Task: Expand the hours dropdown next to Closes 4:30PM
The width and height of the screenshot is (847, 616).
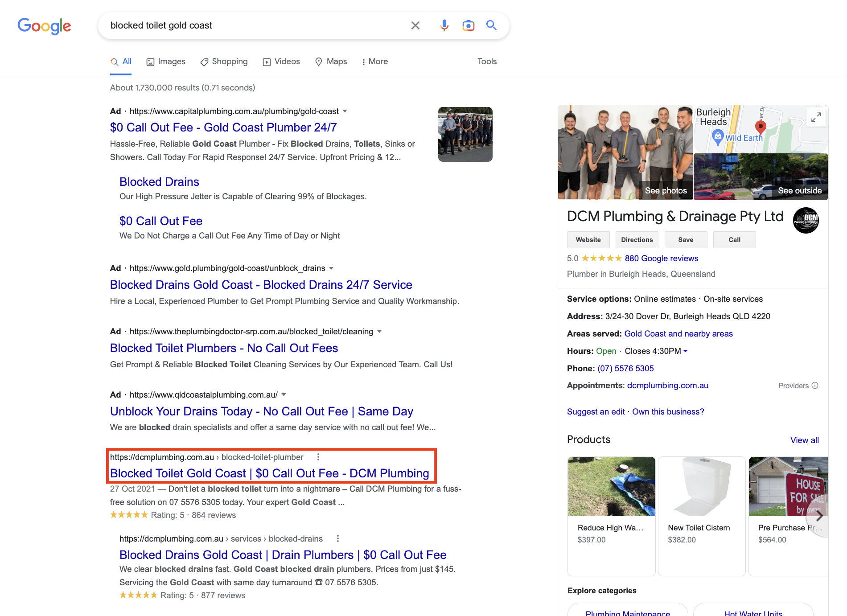Action: click(686, 351)
